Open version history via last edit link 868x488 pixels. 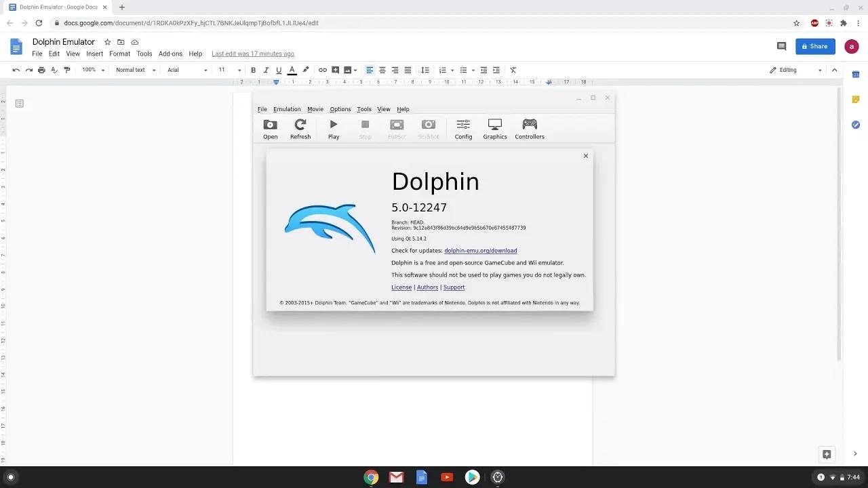pos(253,54)
